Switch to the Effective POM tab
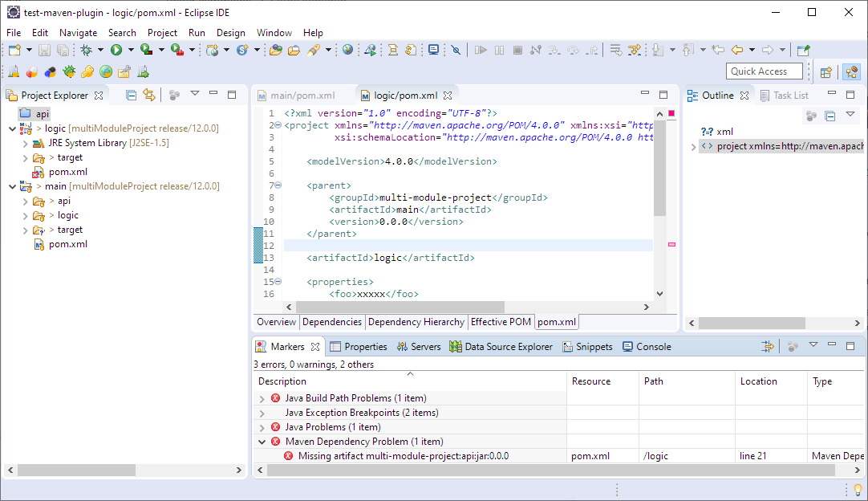The height and width of the screenshot is (501, 868). [x=501, y=322]
